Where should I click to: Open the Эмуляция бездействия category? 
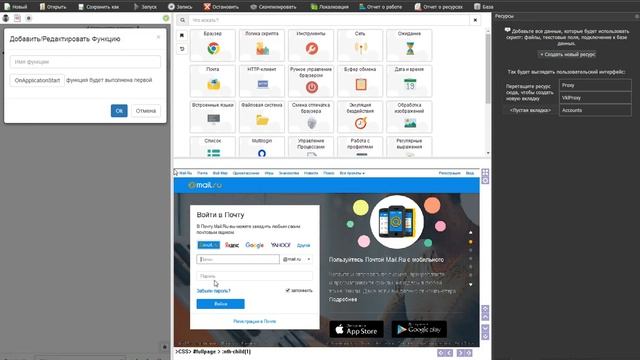coord(360,117)
